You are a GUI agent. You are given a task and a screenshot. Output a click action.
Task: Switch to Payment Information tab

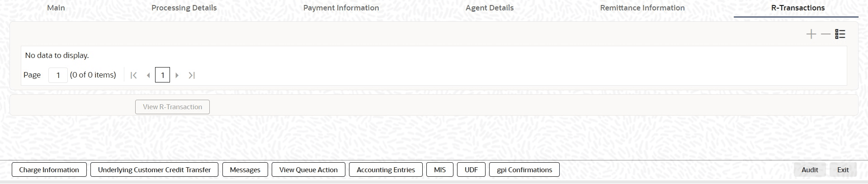(341, 8)
